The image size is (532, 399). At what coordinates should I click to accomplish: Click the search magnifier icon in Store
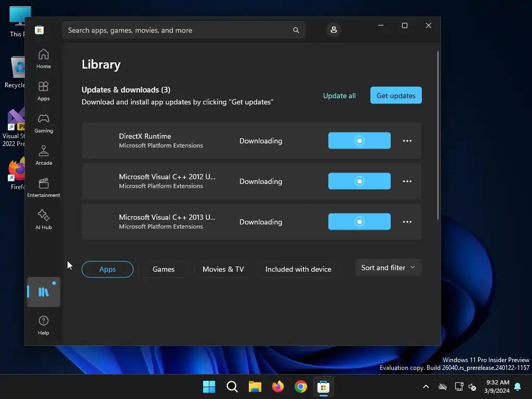(x=296, y=30)
